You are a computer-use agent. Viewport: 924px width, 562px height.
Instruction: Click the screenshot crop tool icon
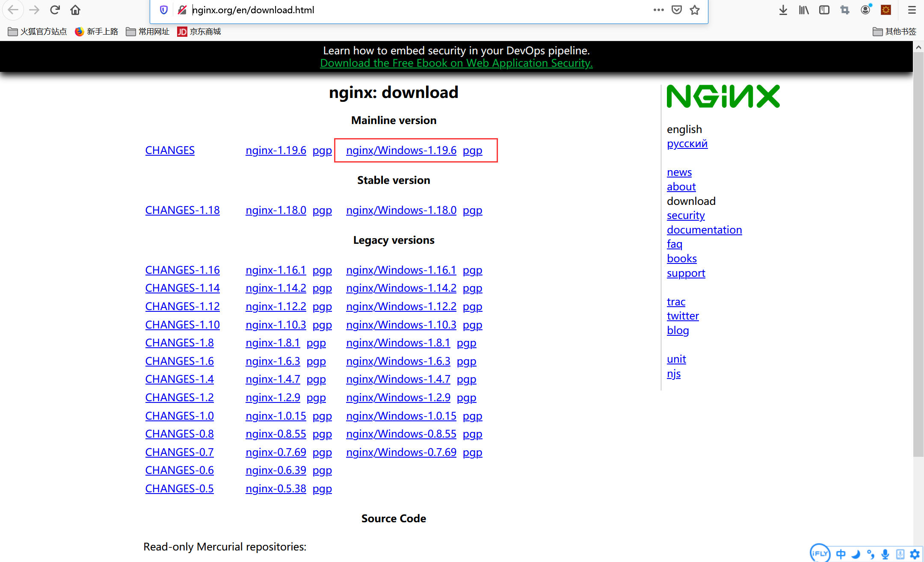845,10
